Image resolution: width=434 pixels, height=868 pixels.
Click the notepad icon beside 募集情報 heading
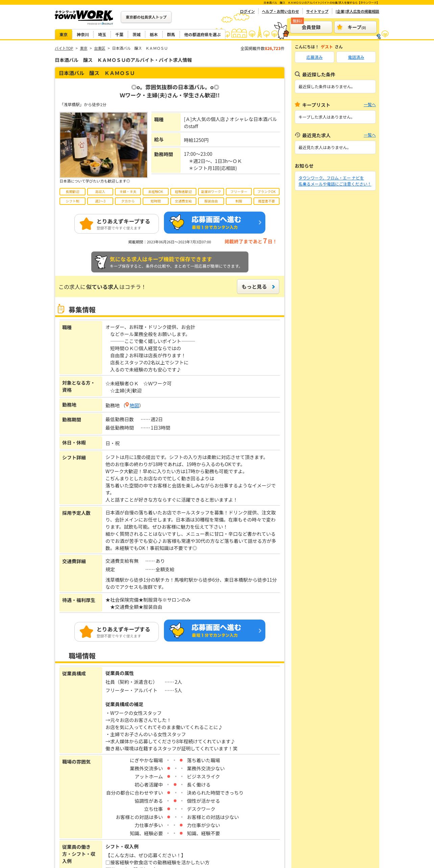(61, 309)
